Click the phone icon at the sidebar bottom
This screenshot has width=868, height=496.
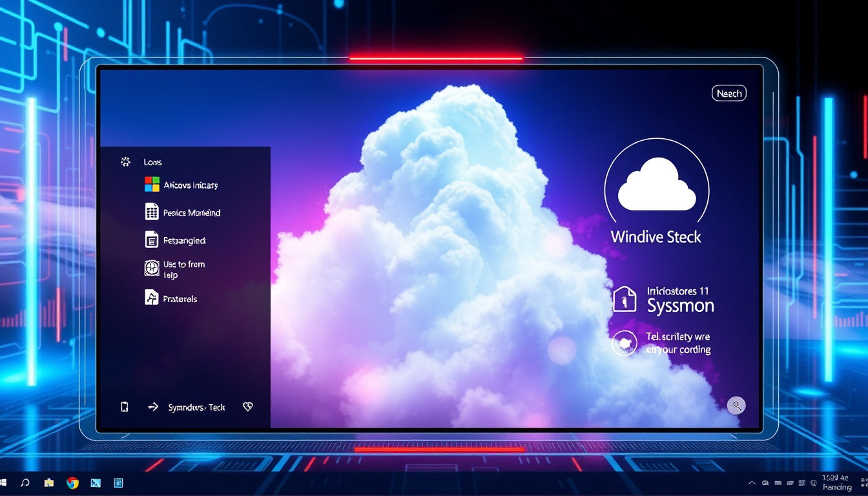tap(123, 407)
